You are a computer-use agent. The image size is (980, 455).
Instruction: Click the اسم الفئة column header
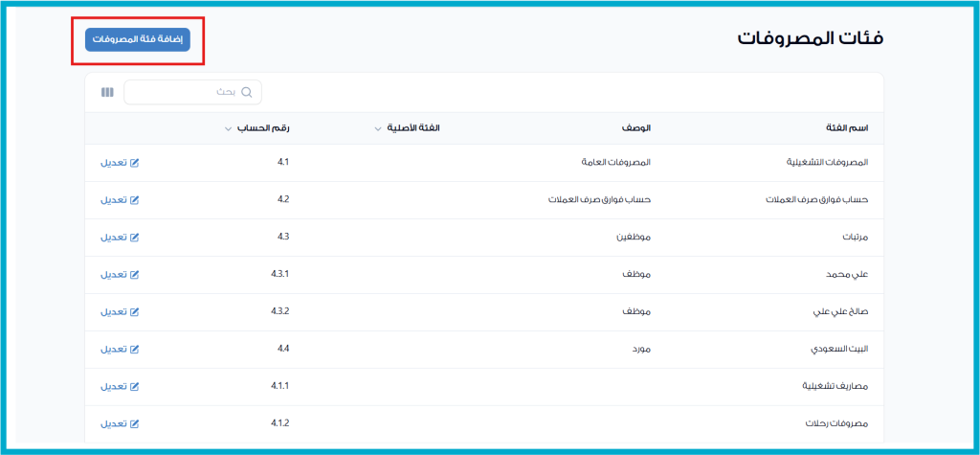[x=846, y=128]
